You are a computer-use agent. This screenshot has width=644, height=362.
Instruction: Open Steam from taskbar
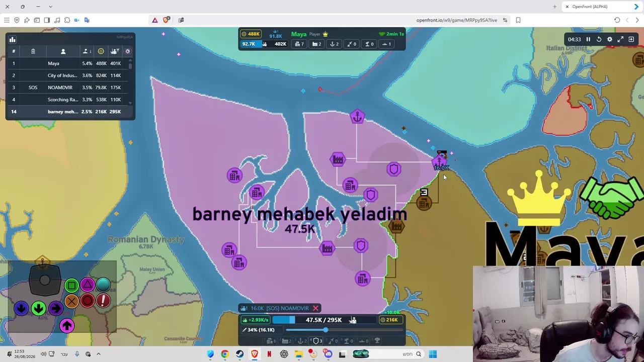coord(239,354)
